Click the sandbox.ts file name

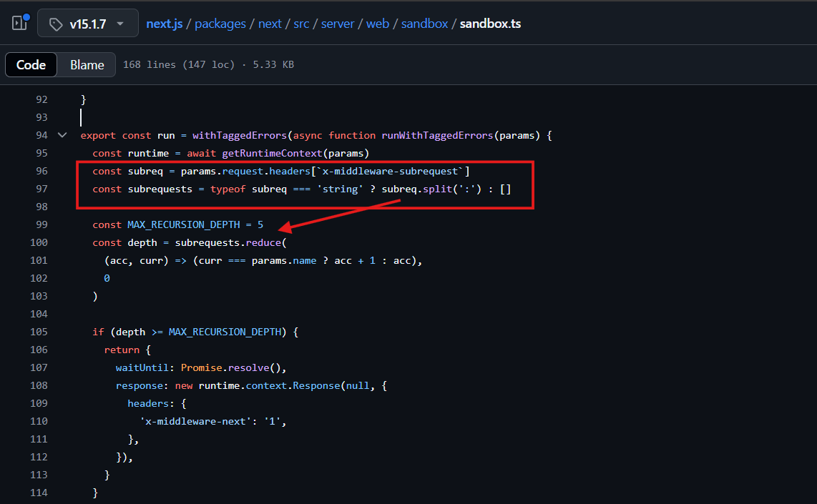(x=490, y=24)
